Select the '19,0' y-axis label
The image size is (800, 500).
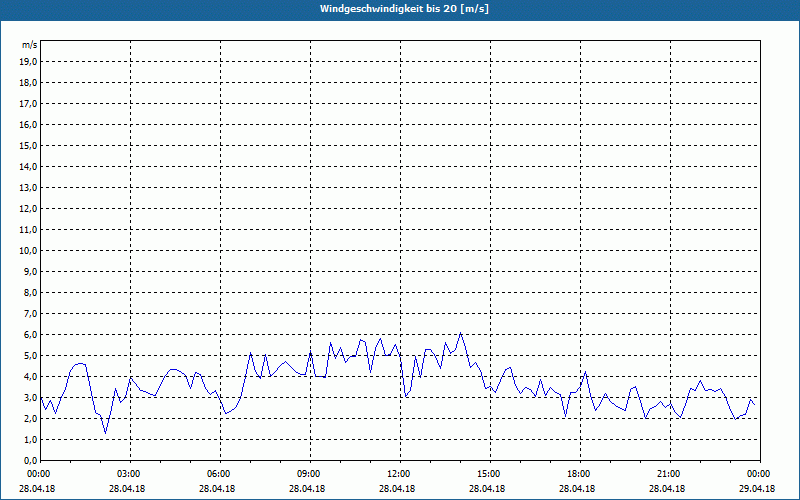(x=29, y=62)
